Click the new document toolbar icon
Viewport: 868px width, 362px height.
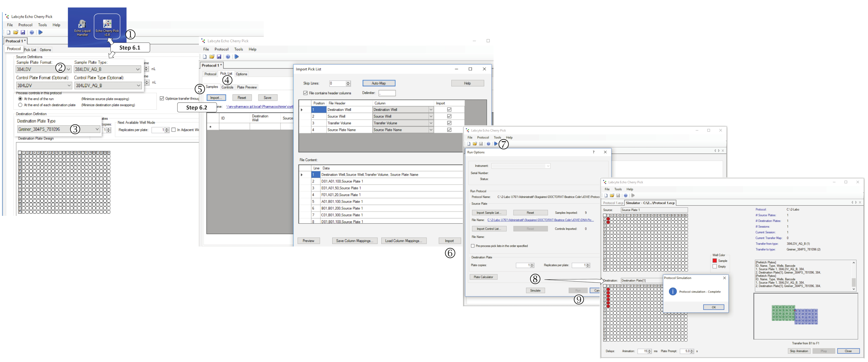coord(8,32)
